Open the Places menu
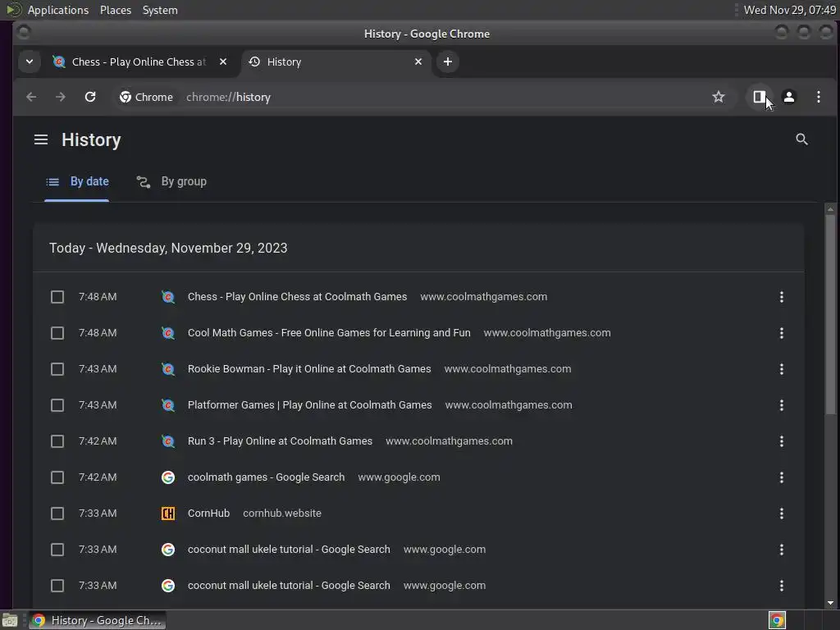 115,10
